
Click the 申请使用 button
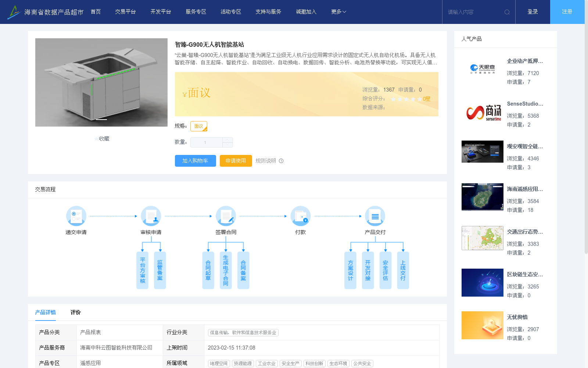tap(236, 161)
